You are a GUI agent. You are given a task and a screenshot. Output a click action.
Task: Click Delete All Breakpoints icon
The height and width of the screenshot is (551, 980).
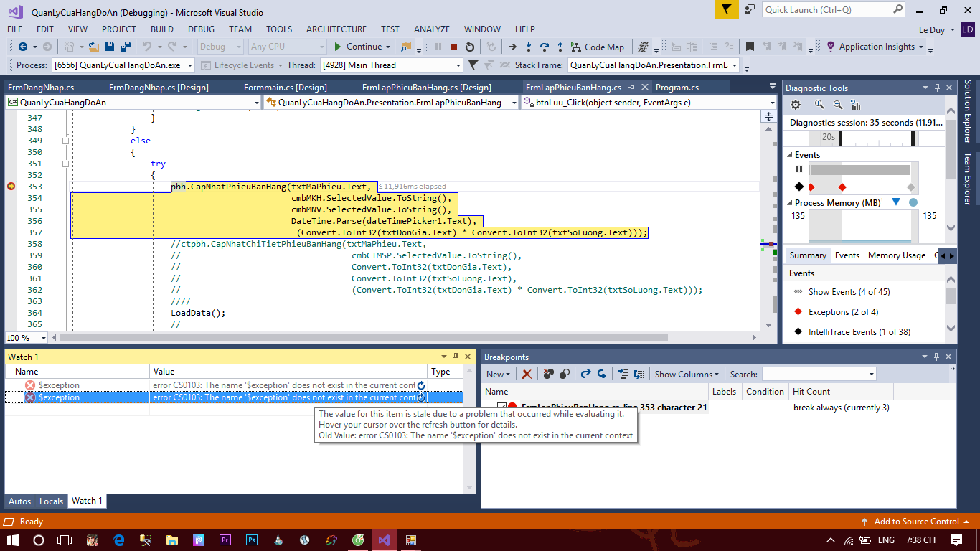pos(549,374)
